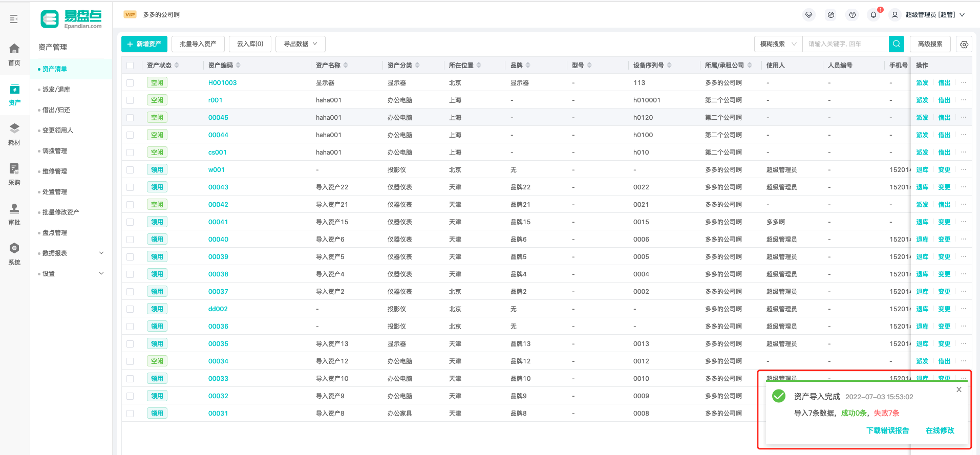Check the row 00031 checkbox
This screenshot has width=980, height=455.
[x=130, y=414]
